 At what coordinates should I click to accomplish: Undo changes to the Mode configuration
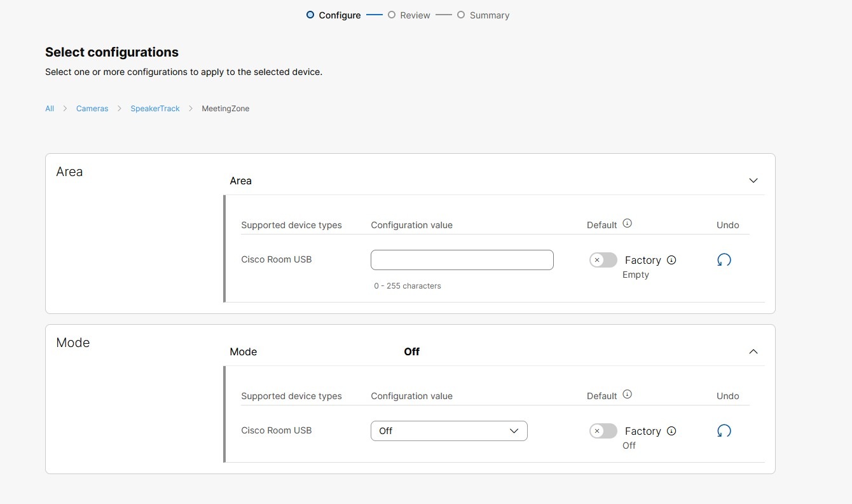click(724, 430)
